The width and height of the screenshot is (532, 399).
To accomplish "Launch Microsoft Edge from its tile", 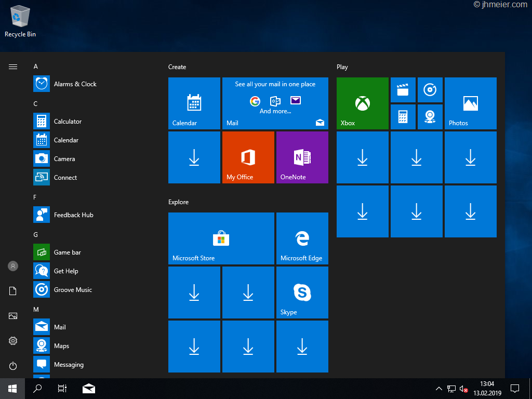I will tap(302, 238).
